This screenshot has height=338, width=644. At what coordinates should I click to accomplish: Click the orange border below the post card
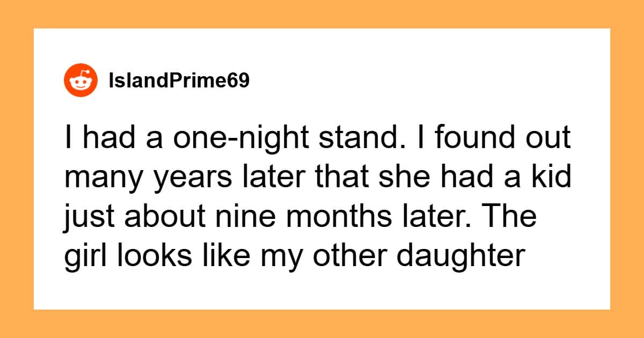pyautogui.click(x=322, y=324)
